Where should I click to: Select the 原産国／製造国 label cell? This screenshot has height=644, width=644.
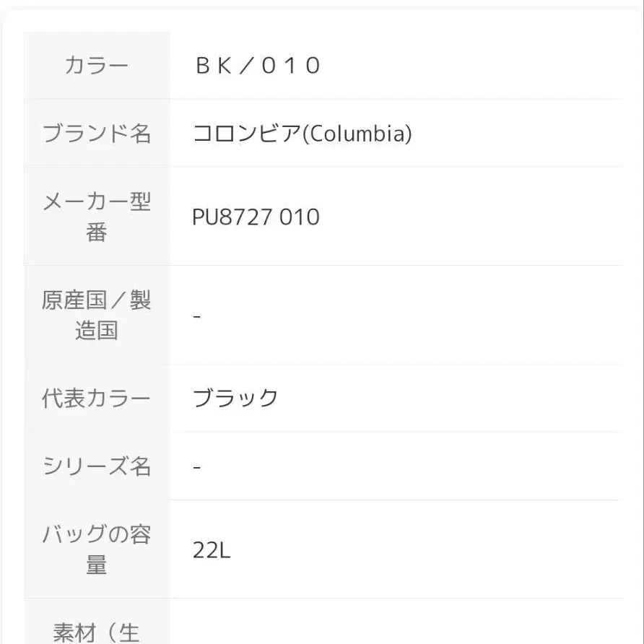click(97, 315)
